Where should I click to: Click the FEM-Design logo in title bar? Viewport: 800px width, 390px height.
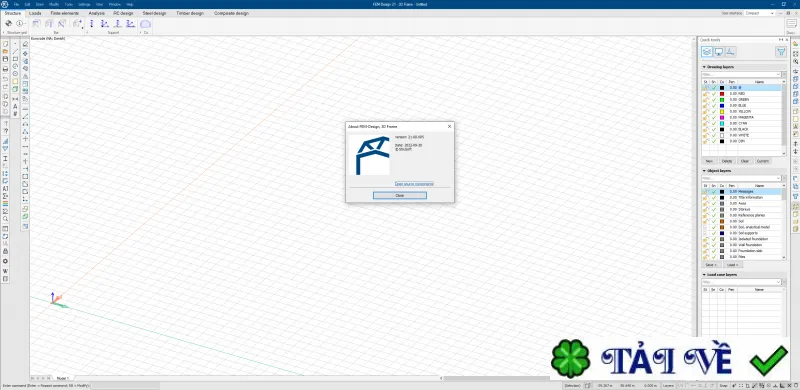pyautogui.click(x=5, y=4)
